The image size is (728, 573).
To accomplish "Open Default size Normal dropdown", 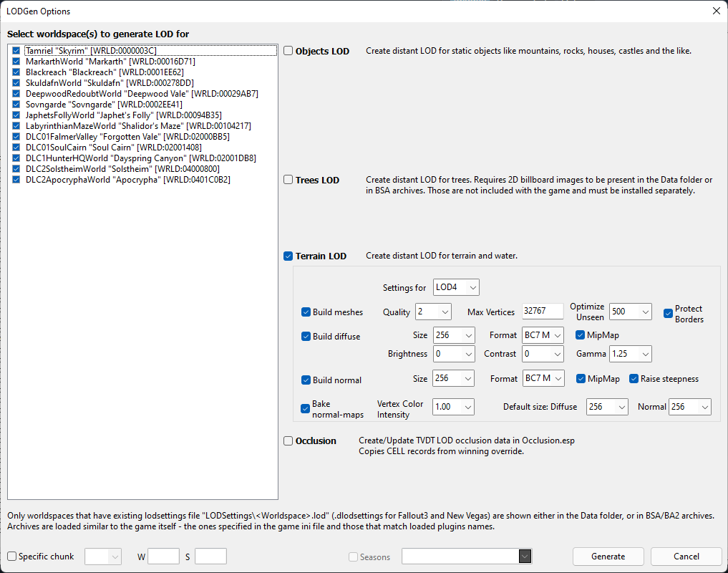I will [690, 407].
